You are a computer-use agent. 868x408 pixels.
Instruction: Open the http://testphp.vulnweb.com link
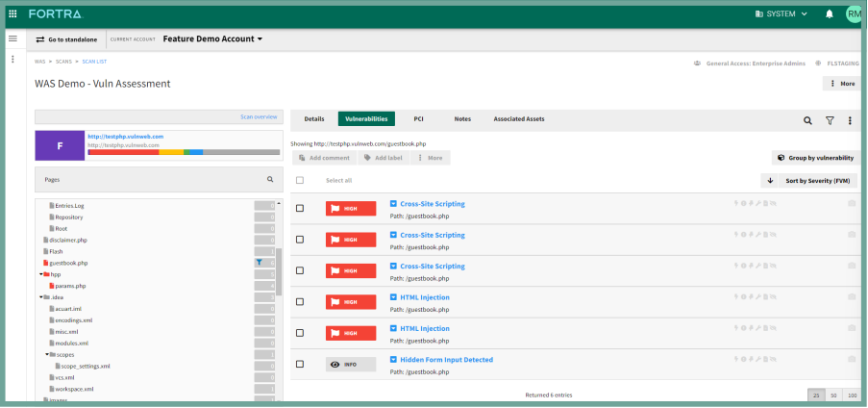pyautogui.click(x=126, y=137)
